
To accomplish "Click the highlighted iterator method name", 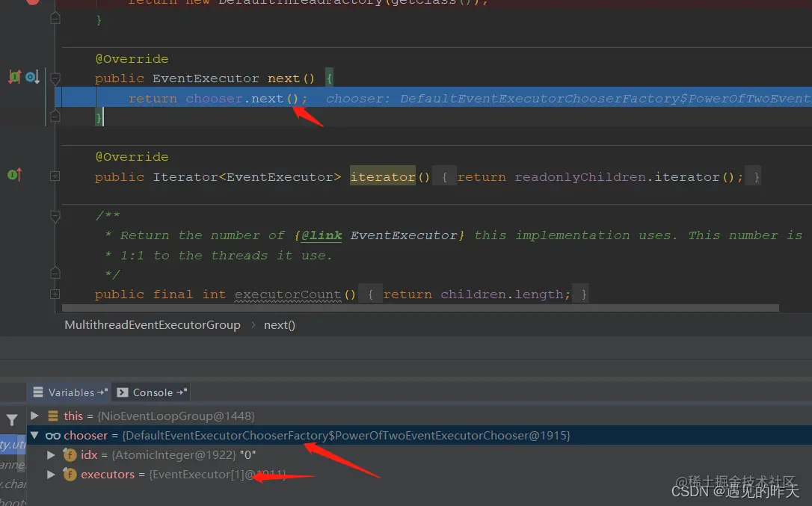I will coord(383,176).
